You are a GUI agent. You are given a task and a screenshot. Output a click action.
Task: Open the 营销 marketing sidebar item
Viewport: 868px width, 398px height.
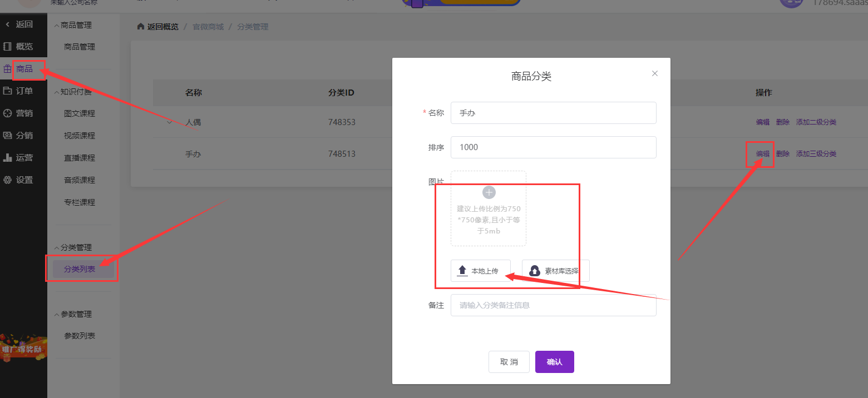23,113
